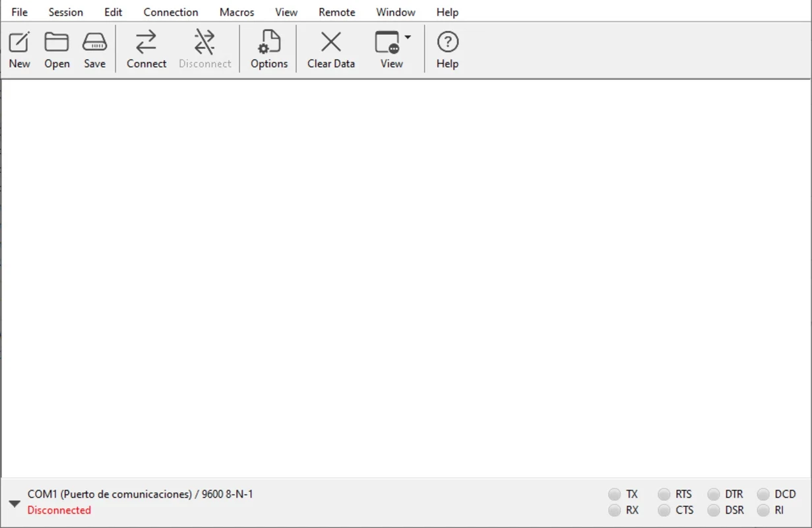
Task: Expand the status bar connection triangle
Action: point(15,504)
